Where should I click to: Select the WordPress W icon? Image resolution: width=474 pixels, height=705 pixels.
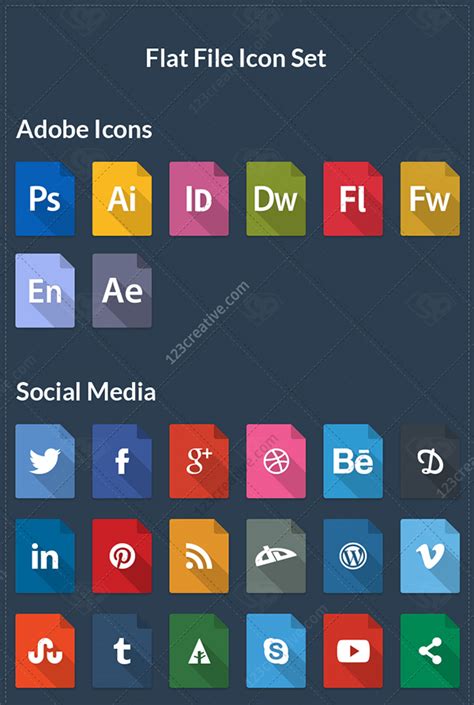pyautogui.click(x=353, y=556)
